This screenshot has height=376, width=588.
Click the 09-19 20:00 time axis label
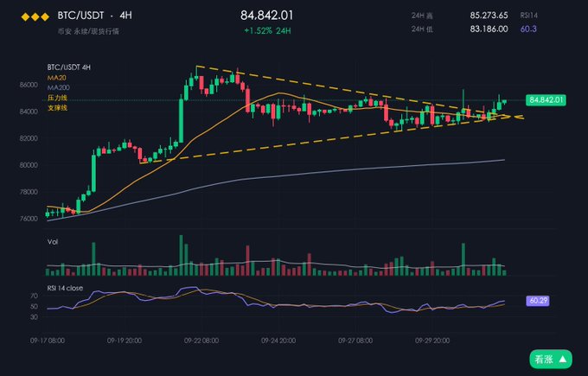pyautogui.click(x=125, y=341)
